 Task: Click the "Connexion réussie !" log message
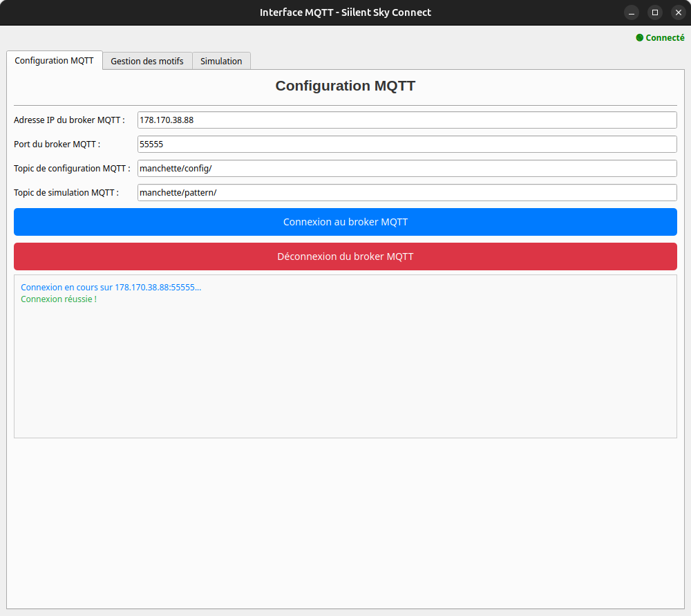[x=59, y=299]
